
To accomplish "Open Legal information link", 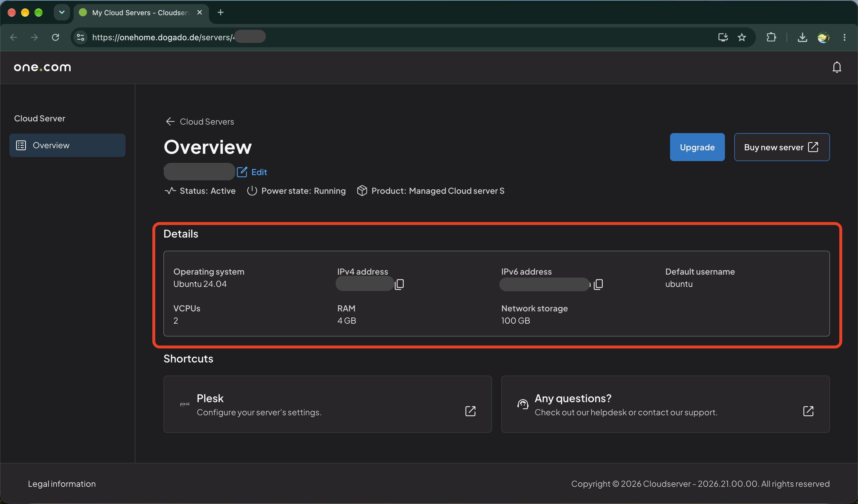I will coord(62,484).
